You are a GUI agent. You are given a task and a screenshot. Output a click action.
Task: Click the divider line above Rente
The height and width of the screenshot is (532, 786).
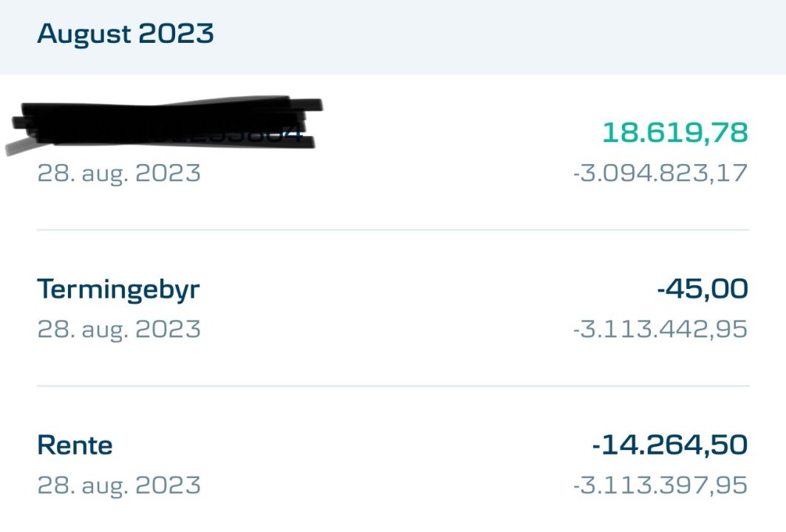393,386
